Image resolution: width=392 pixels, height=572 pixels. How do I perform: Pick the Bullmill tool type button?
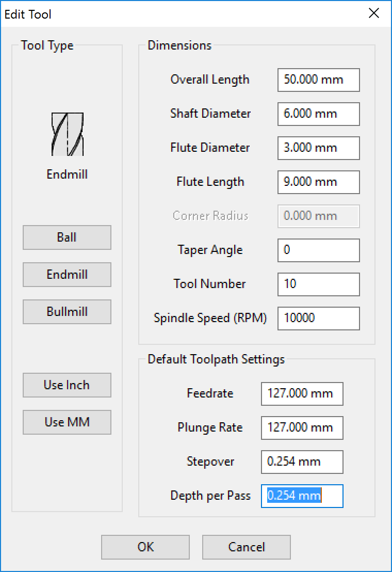point(67,312)
